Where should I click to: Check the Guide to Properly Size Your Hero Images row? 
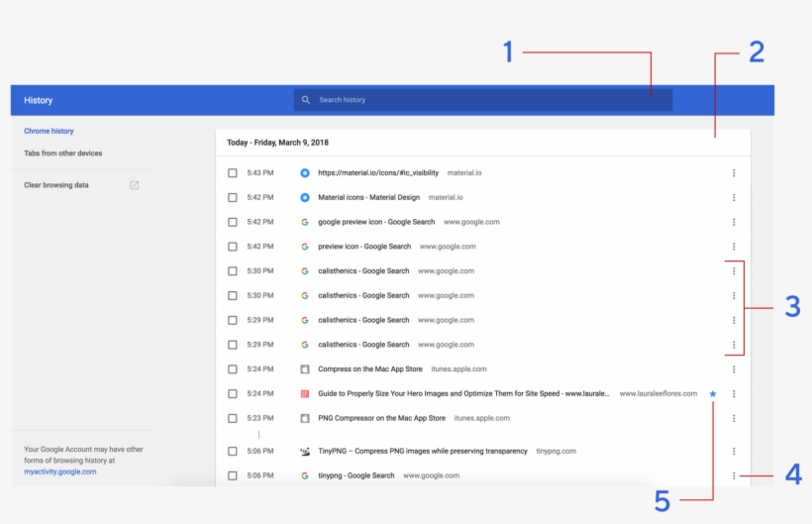(233, 394)
